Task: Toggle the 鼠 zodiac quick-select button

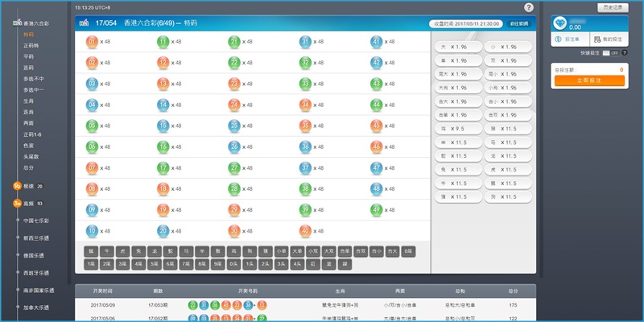Action: click(91, 251)
